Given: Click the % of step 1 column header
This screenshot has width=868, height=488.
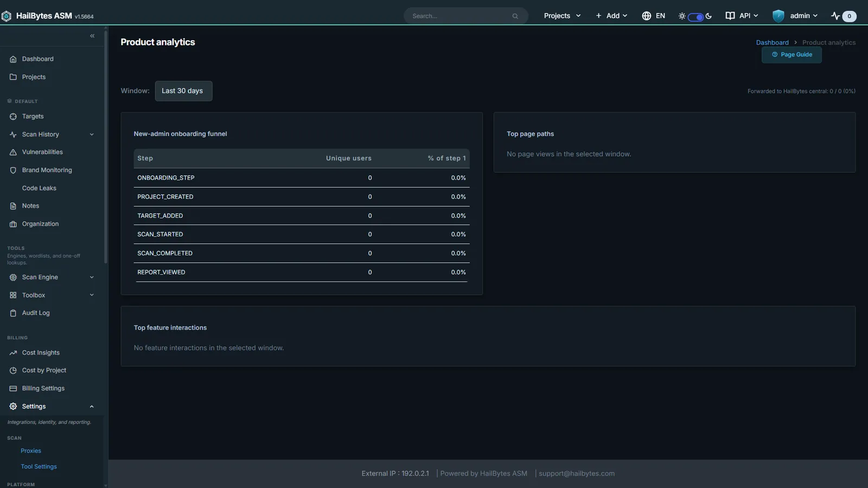Looking at the screenshot, I should (446, 158).
